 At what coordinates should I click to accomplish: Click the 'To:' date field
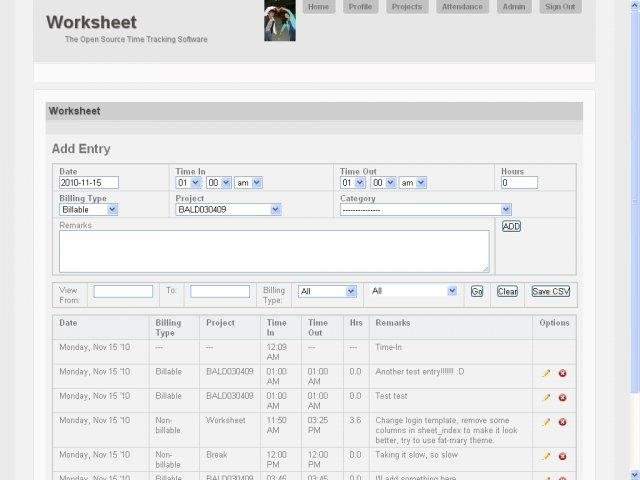pyautogui.click(x=220, y=291)
